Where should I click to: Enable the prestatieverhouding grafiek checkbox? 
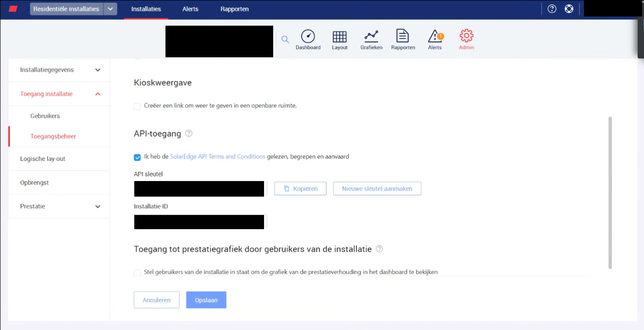[137, 273]
